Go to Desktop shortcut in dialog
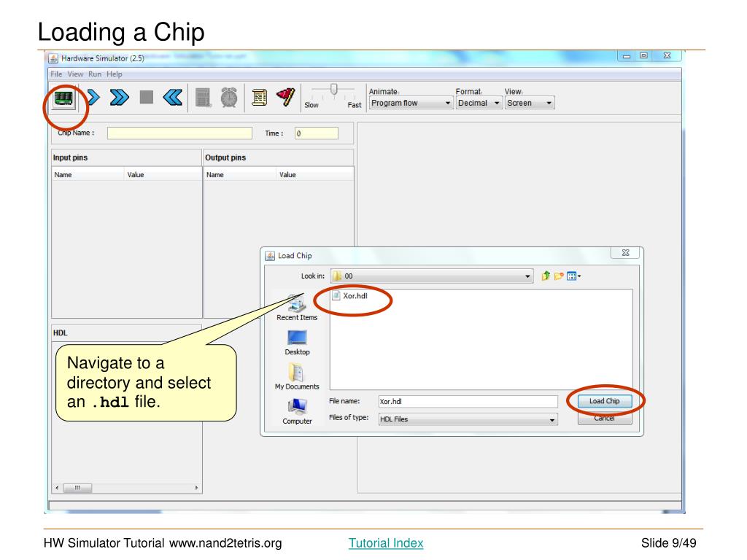 (x=297, y=343)
